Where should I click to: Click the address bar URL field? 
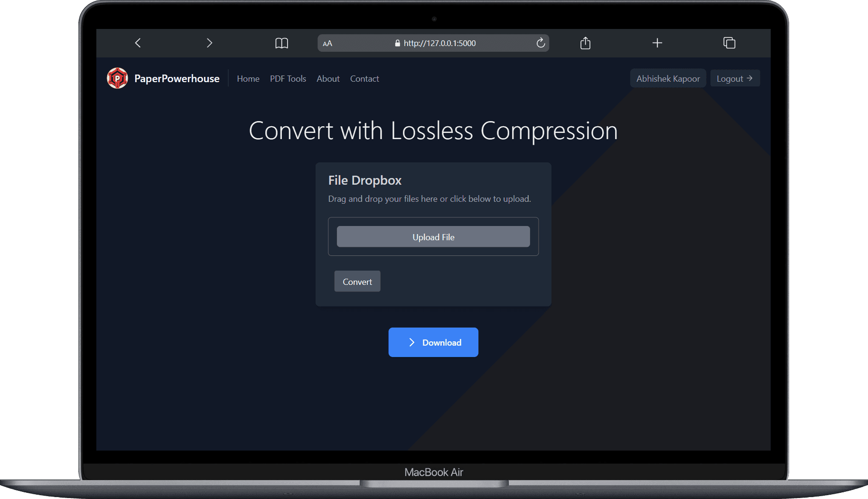439,43
